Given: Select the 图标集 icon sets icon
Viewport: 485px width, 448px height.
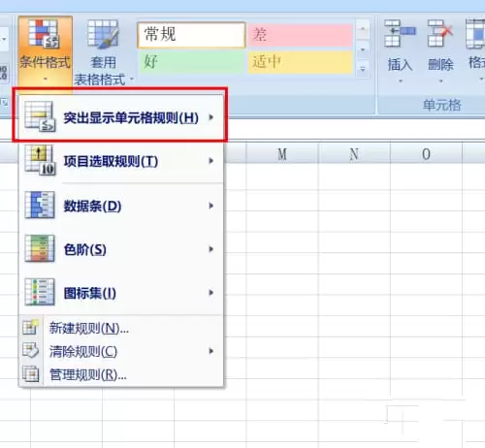Looking at the screenshot, I should (40, 292).
